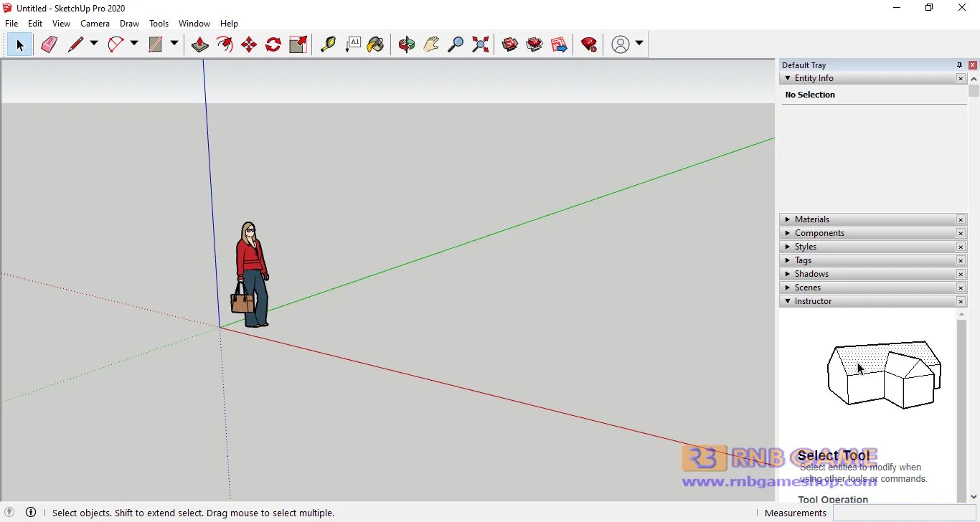Select the Eraser tool
This screenshot has height=522, width=980.
click(x=49, y=44)
